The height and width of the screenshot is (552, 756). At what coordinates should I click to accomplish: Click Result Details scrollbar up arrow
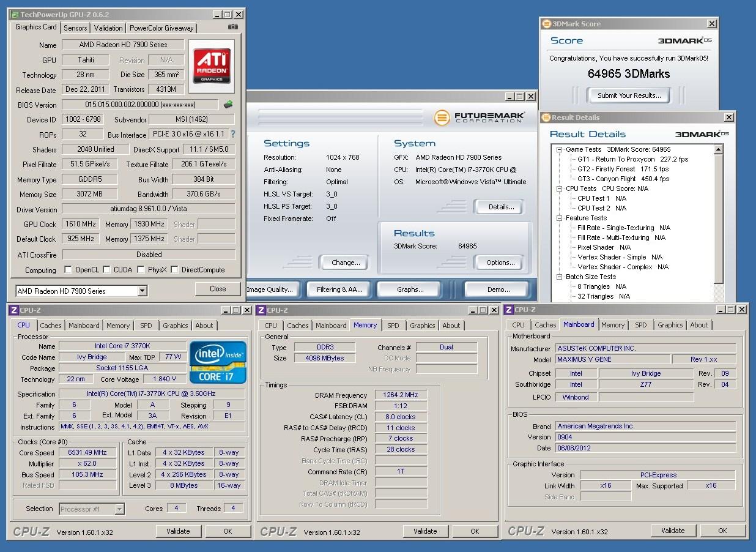(719, 149)
